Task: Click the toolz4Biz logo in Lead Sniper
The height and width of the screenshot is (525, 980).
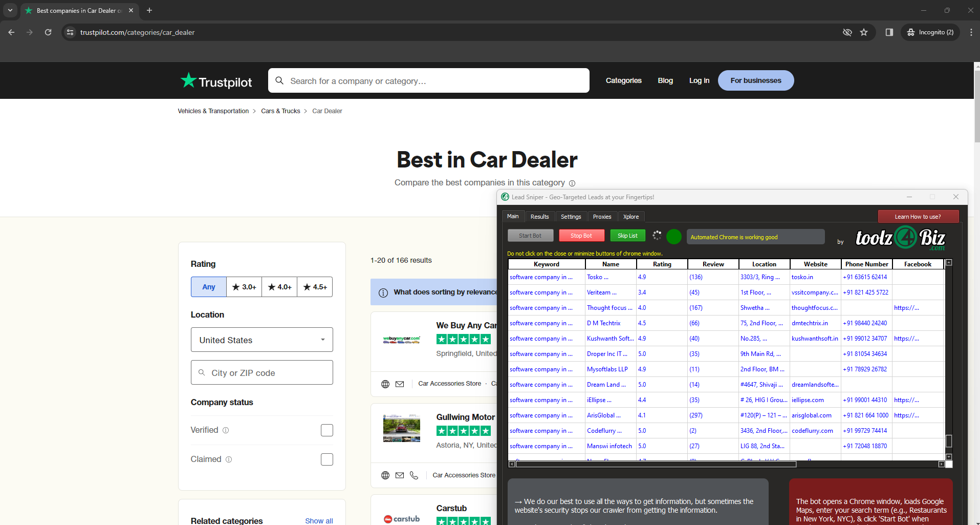Action: [901, 238]
